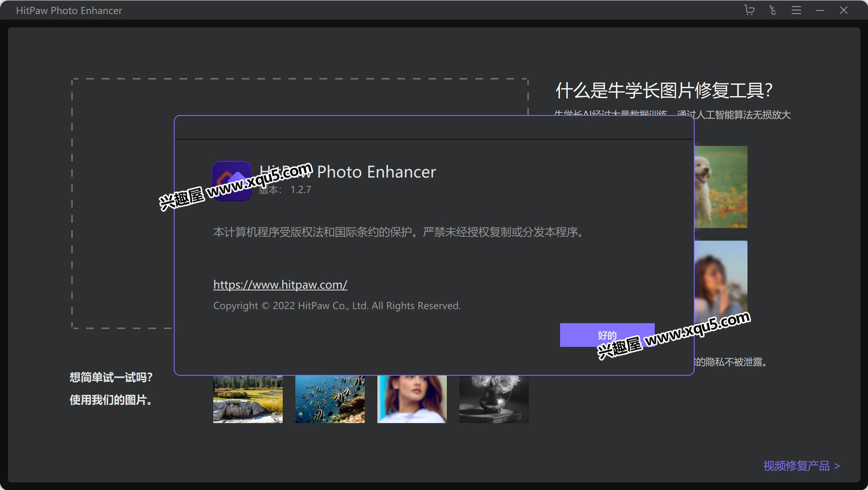Select the tropical fish sample thumbnail

330,399
